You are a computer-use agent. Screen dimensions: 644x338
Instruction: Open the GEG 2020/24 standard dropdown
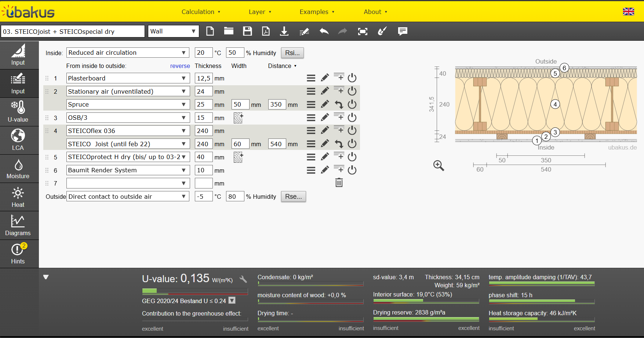point(232,301)
